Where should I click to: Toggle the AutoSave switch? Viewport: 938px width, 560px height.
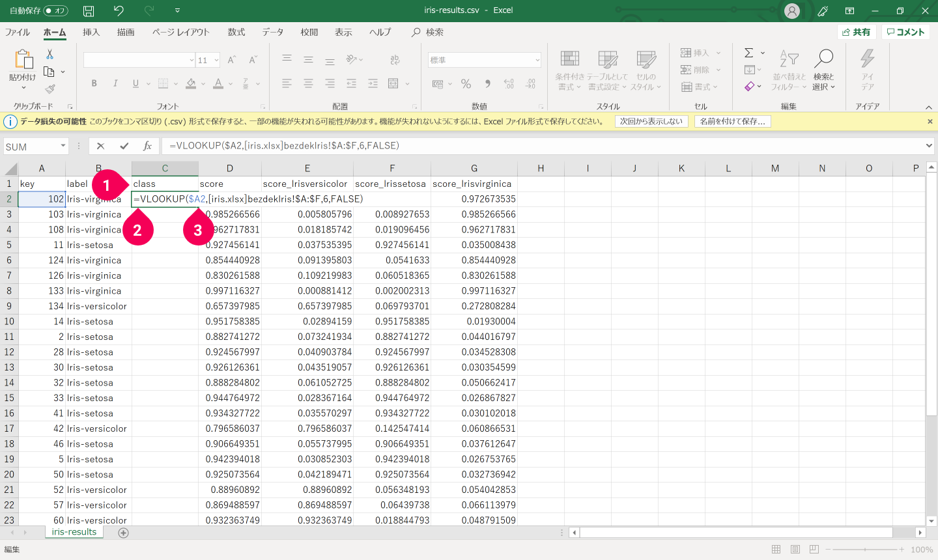pos(55,10)
